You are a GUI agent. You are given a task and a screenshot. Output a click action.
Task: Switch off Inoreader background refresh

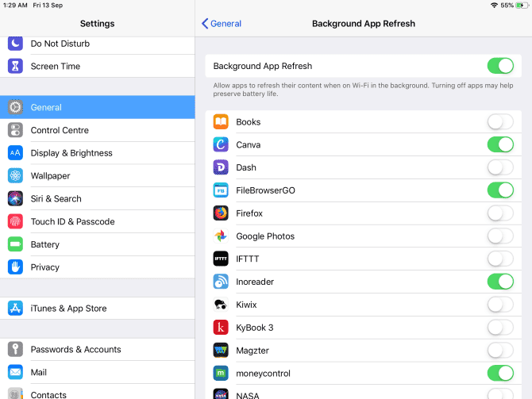click(x=500, y=282)
